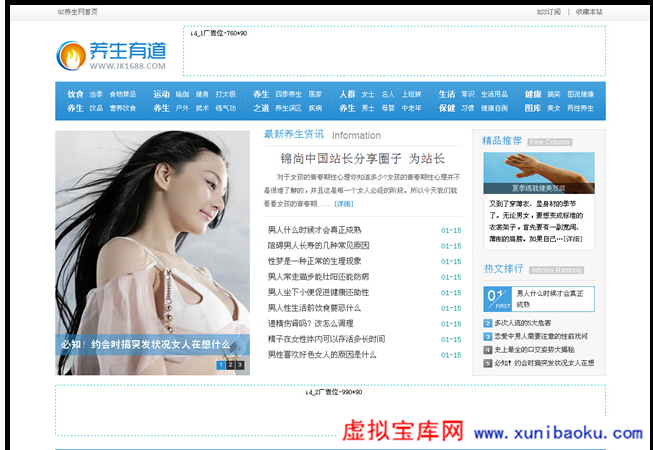Click the 精品推荐 hand thumbnail image

538,173
